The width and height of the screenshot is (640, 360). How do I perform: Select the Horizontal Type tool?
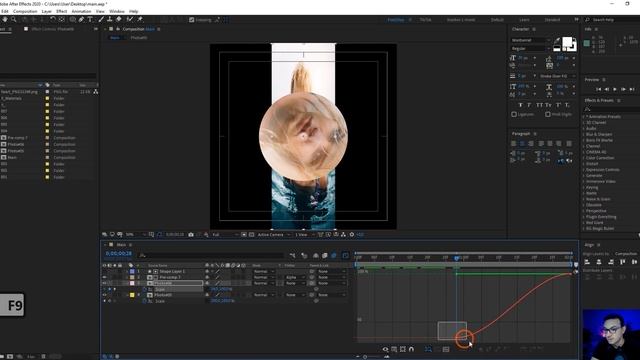[x=90, y=19]
